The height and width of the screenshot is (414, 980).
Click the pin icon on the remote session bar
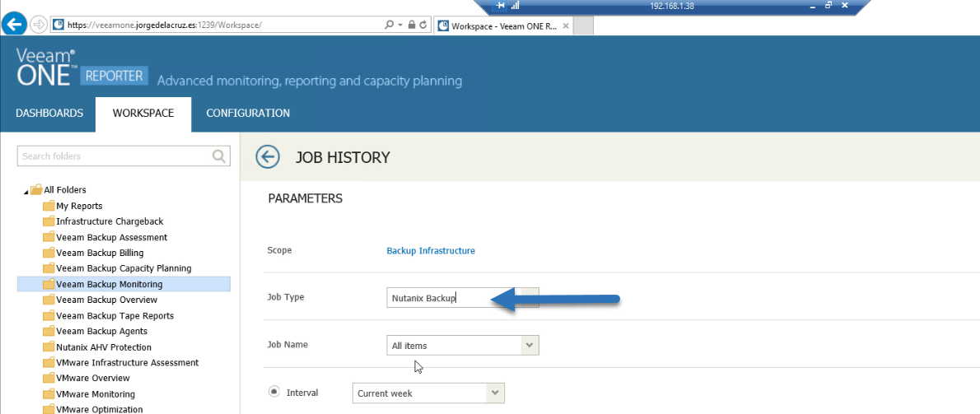point(500,6)
